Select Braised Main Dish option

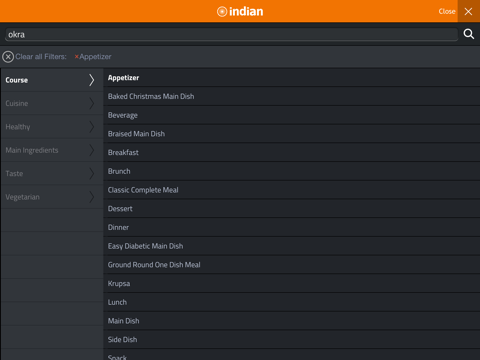tap(292, 134)
